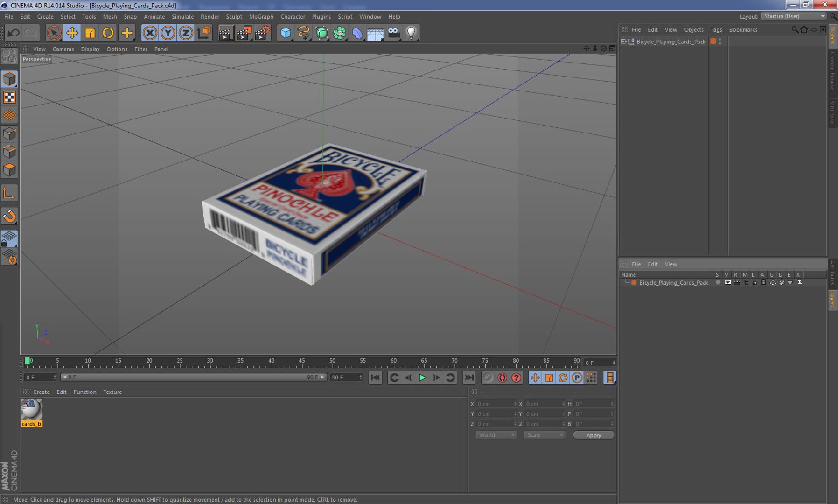The height and width of the screenshot is (504, 838).
Task: Click the orange layer color swatch in Objects
Action: (713, 42)
